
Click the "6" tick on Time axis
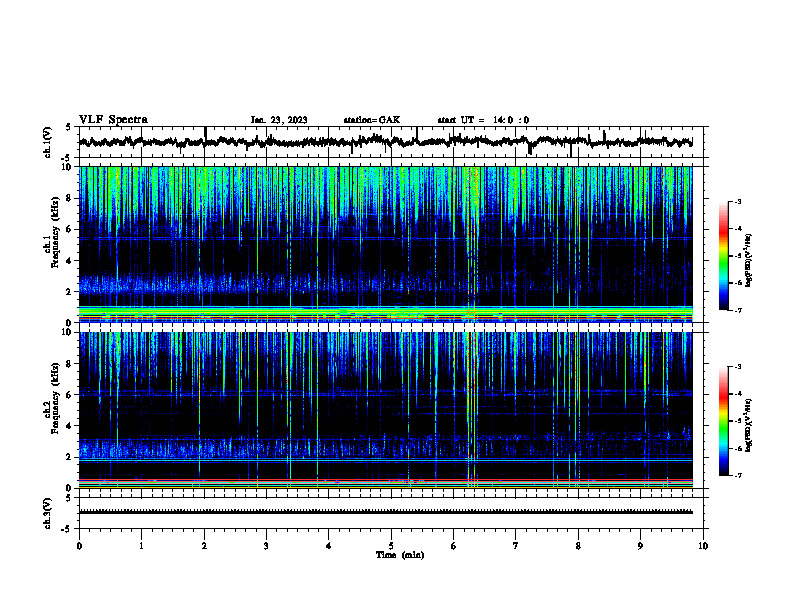click(x=454, y=546)
